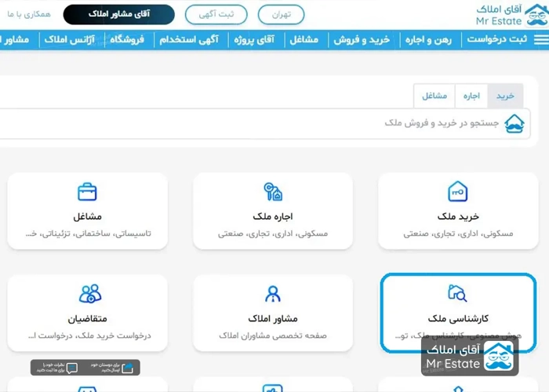Click the مشاغل briefcase icon
Viewport: 549px width, 392px height.
point(87,191)
